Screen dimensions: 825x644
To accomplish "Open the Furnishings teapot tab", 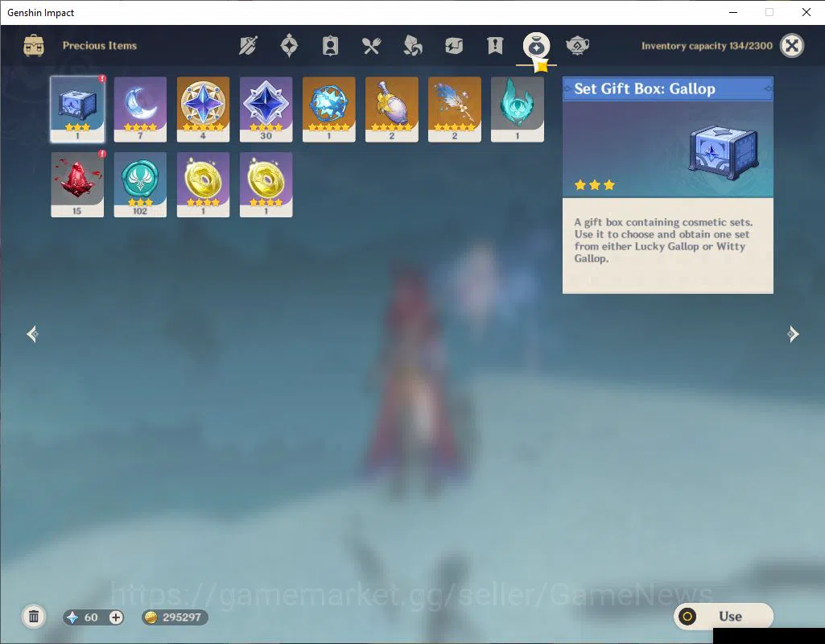I will click(577, 46).
